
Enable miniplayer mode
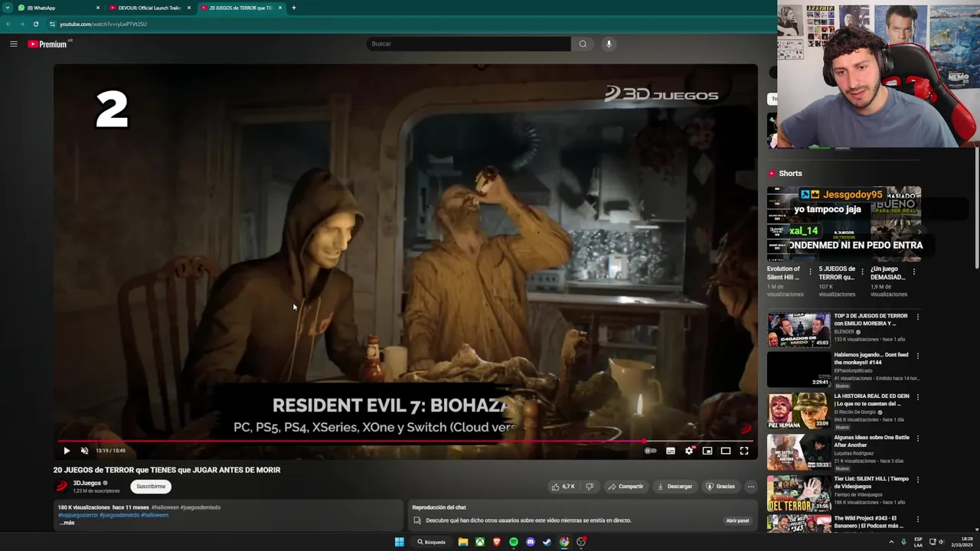click(707, 451)
